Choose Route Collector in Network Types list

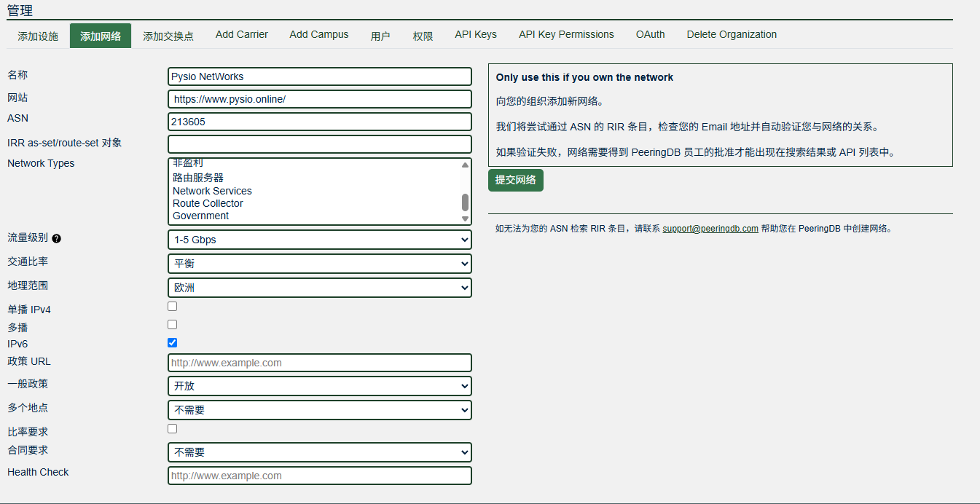click(314, 203)
